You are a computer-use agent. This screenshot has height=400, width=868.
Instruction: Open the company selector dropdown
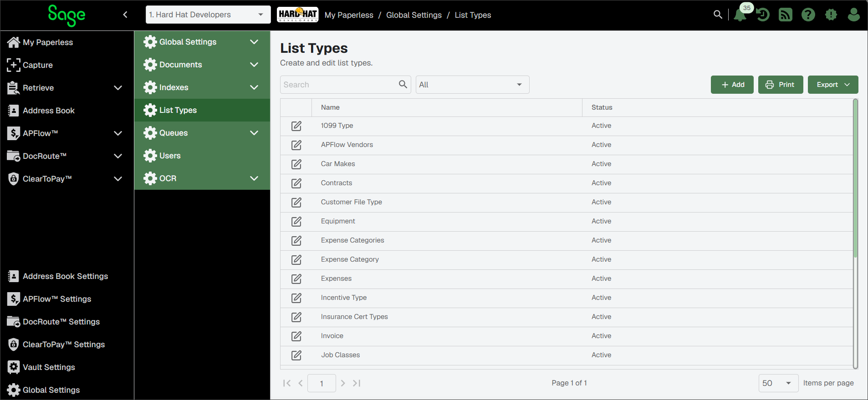(x=208, y=15)
